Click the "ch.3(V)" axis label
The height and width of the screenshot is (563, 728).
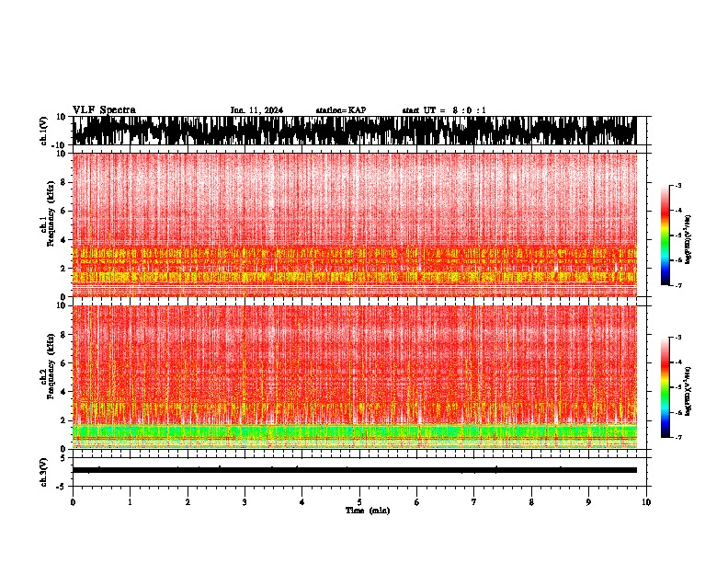pos(44,473)
